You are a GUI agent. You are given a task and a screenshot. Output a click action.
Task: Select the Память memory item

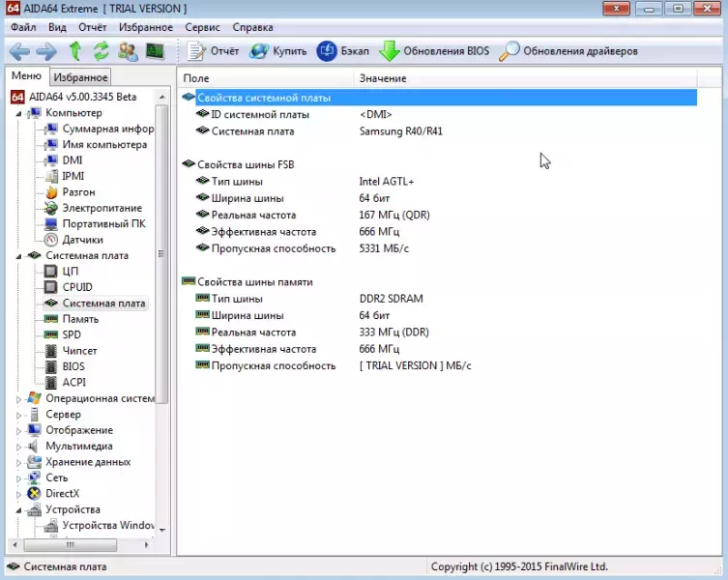72,319
